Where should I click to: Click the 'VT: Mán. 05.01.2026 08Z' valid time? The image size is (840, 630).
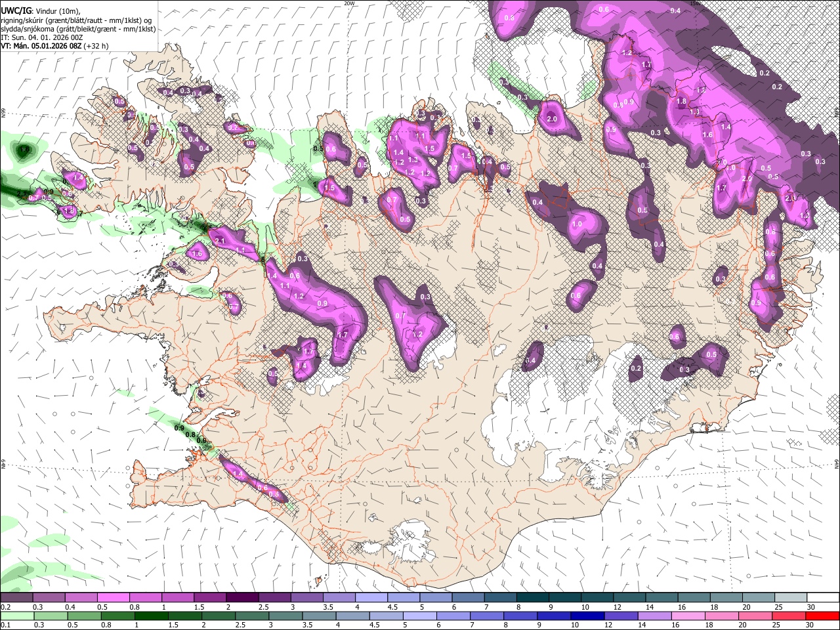pyautogui.click(x=41, y=46)
